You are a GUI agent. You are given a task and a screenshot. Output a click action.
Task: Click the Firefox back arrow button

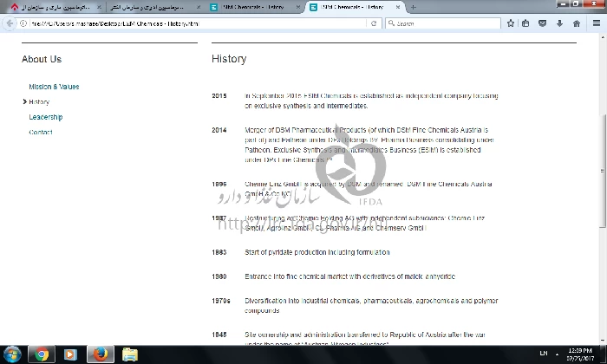pos(10,23)
